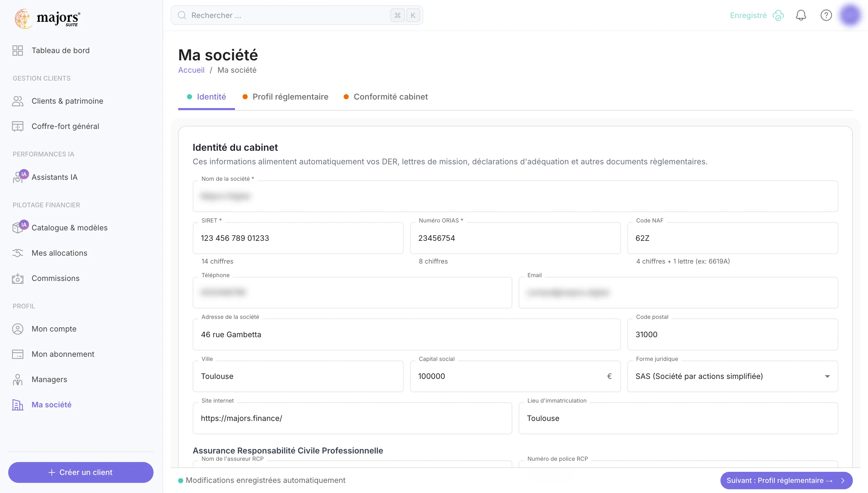Image resolution: width=868 pixels, height=493 pixels.
Task: Click the Capital social field
Action: [515, 376]
